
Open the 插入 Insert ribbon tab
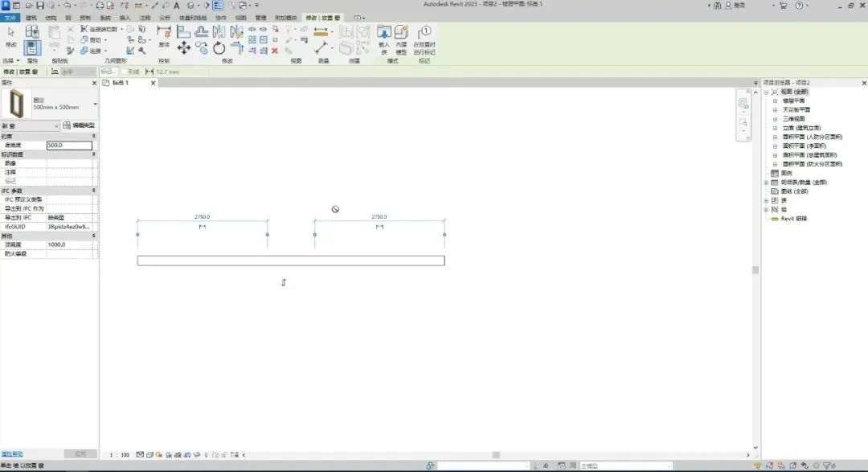(x=125, y=18)
